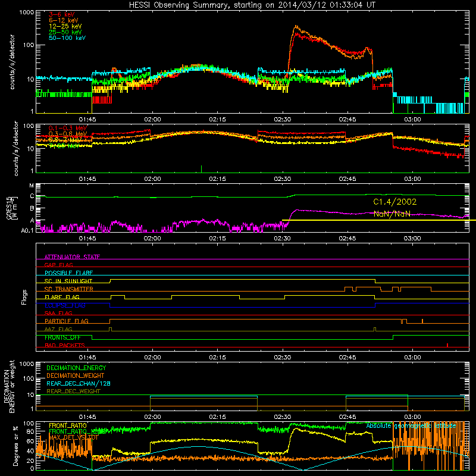Click the "0.1-0.3 MeV" legend label
This screenshot has height=476, width=476.
tap(68, 128)
